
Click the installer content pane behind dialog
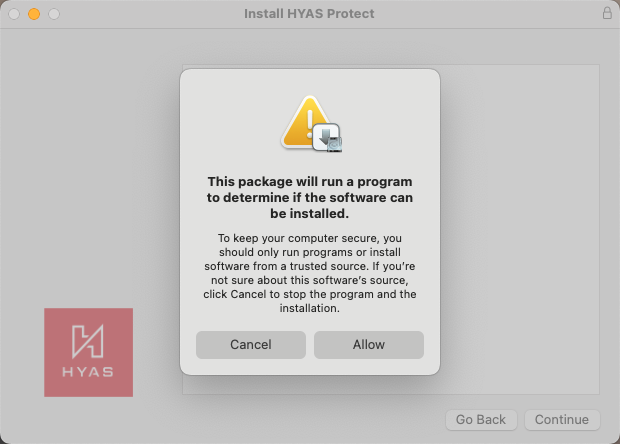pyautogui.click(x=520, y=230)
